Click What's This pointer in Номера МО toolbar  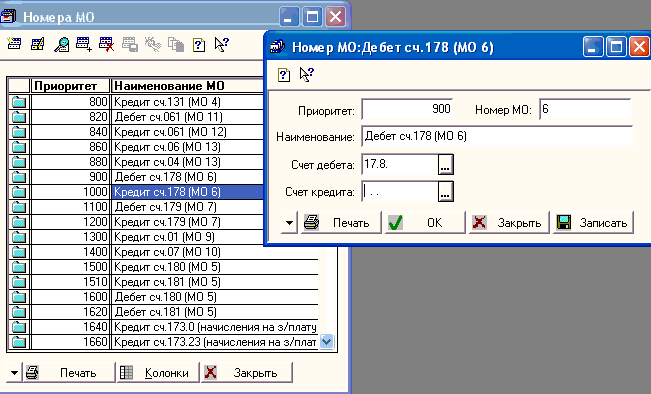coord(221,44)
